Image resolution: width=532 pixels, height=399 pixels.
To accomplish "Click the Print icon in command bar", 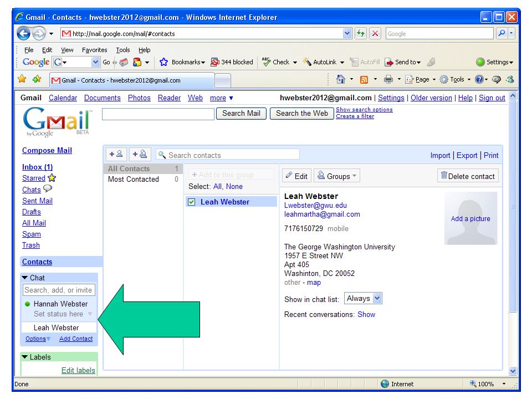I will click(x=388, y=79).
